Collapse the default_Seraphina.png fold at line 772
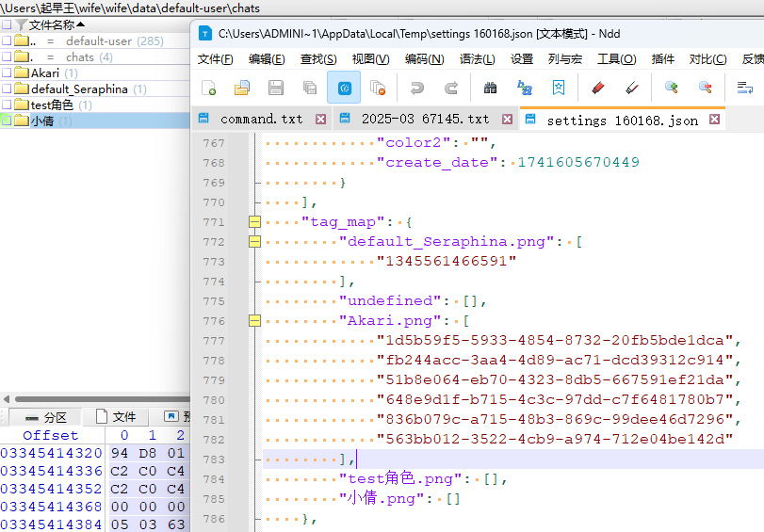The height and width of the screenshot is (532, 764). (254, 241)
